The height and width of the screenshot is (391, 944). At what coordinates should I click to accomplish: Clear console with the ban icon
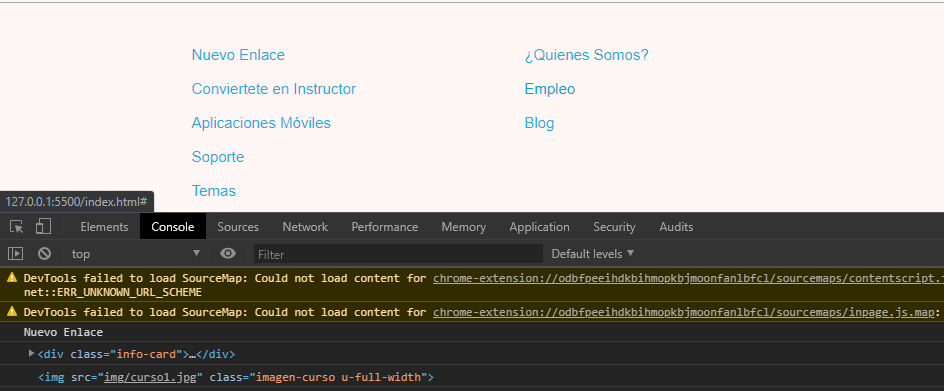tap(45, 254)
